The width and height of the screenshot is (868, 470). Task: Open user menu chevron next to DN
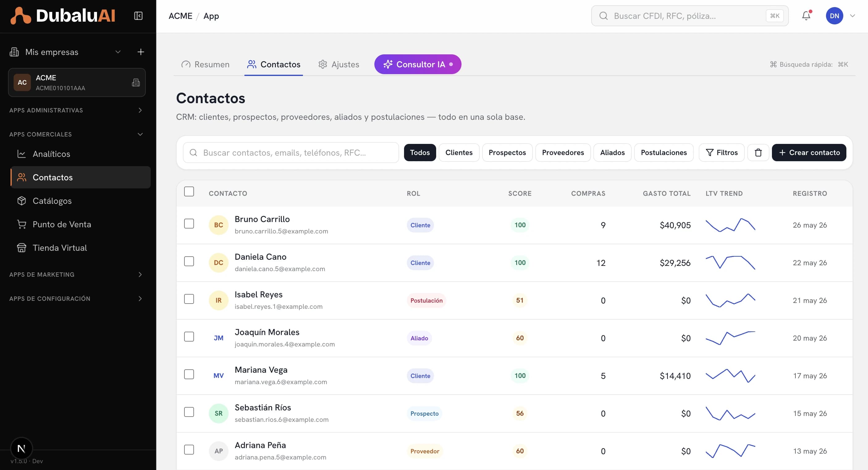point(853,16)
